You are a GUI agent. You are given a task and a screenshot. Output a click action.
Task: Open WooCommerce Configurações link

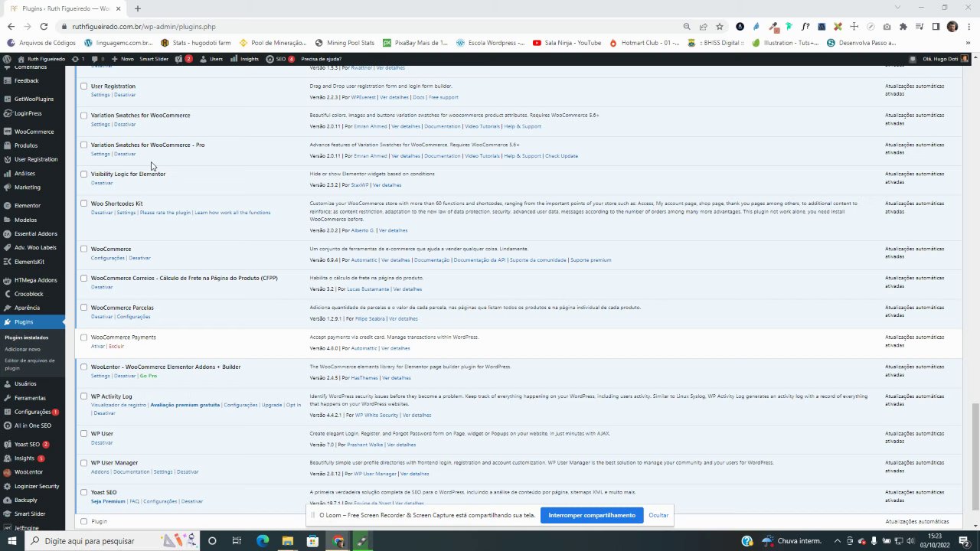(x=107, y=259)
